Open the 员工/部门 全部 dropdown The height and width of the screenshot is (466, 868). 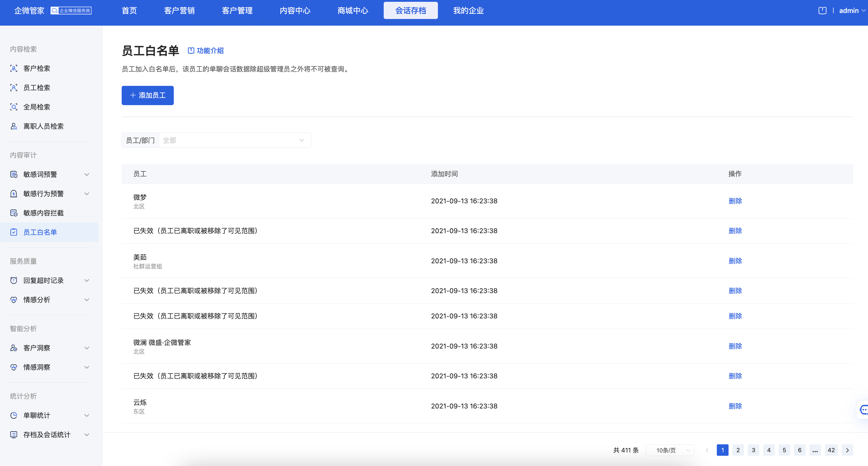click(235, 140)
